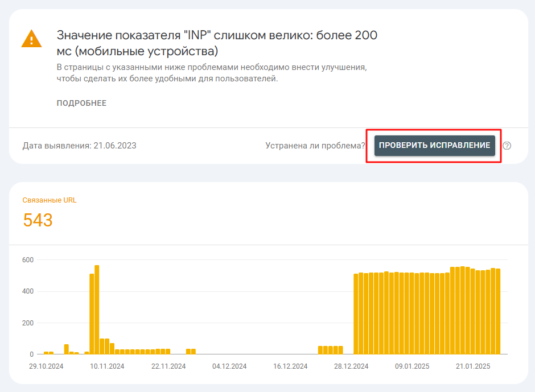The image size is (535, 392).
Task: Click the 09.01.2025 date axis label
Action: pyautogui.click(x=413, y=366)
